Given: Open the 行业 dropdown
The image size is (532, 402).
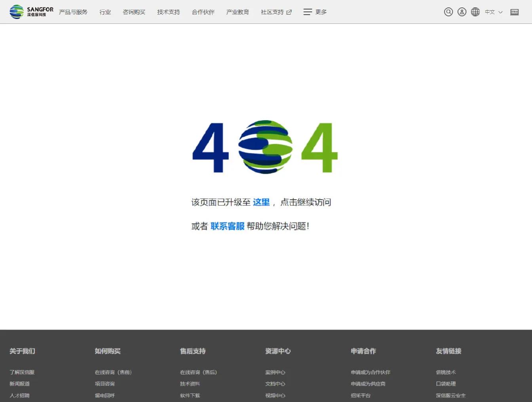Looking at the screenshot, I should click(x=105, y=12).
